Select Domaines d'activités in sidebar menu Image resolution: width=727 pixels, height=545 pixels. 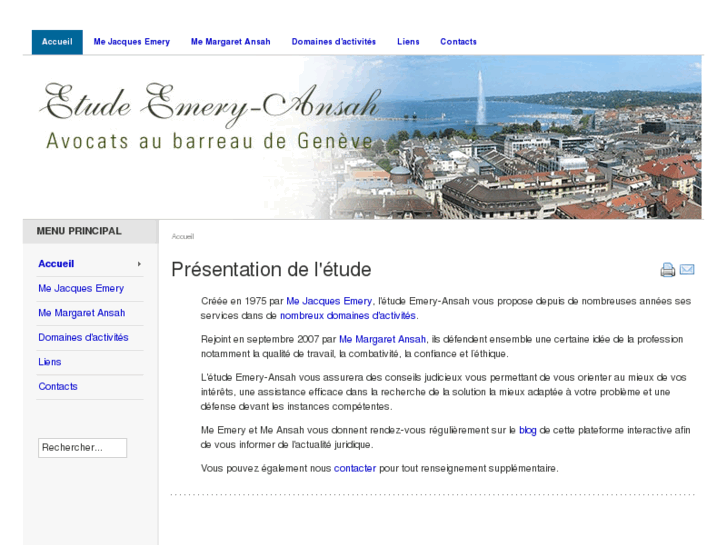[83, 338]
